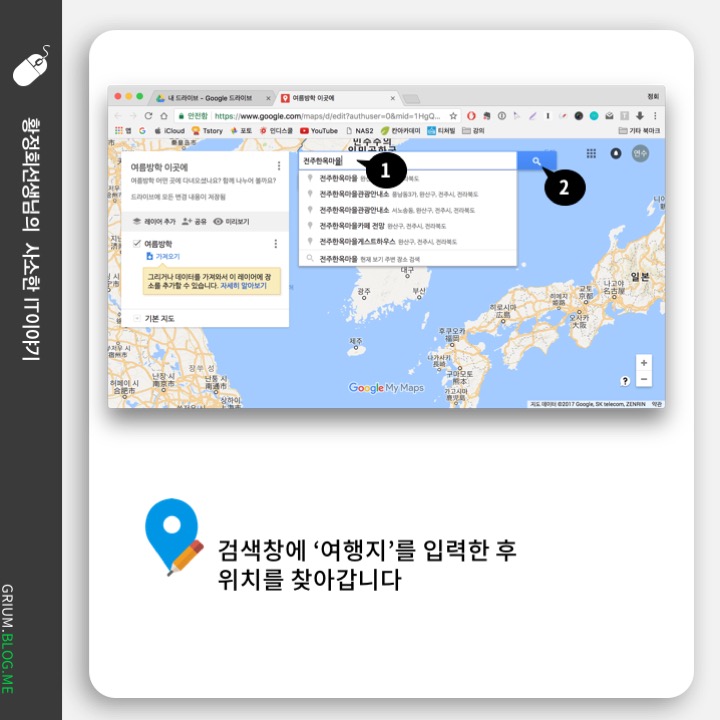Open the map help question mark
This screenshot has height=720, width=720.
625,381
